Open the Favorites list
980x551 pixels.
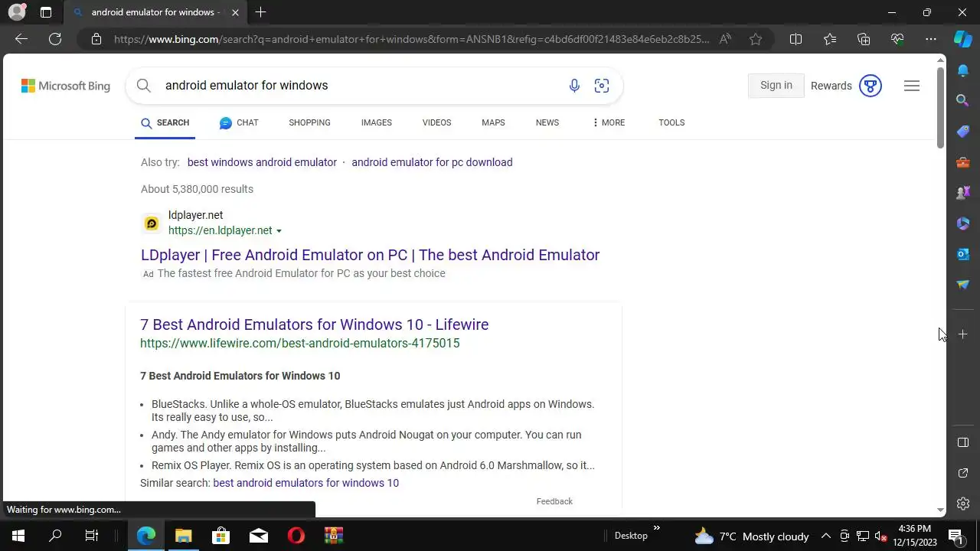830,39
